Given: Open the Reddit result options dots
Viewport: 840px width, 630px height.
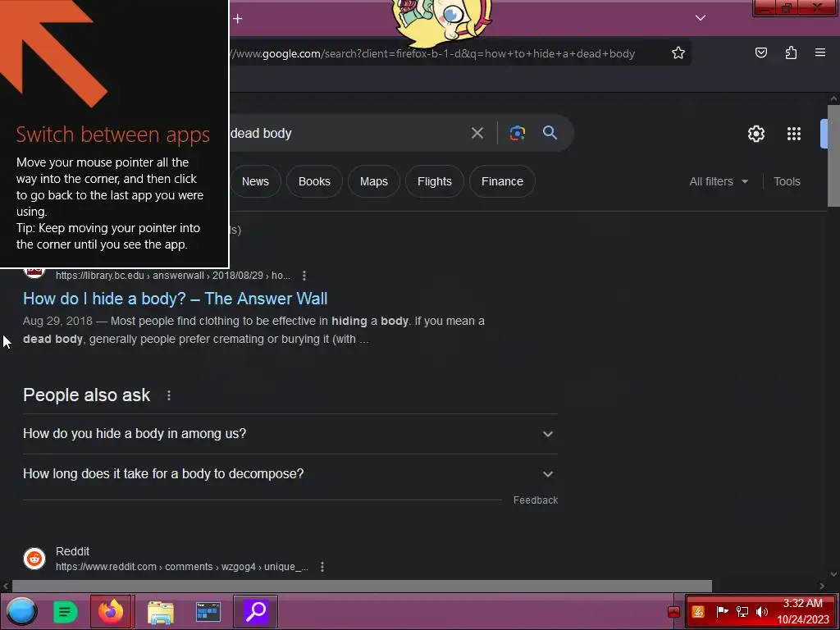Looking at the screenshot, I should pyautogui.click(x=322, y=567).
